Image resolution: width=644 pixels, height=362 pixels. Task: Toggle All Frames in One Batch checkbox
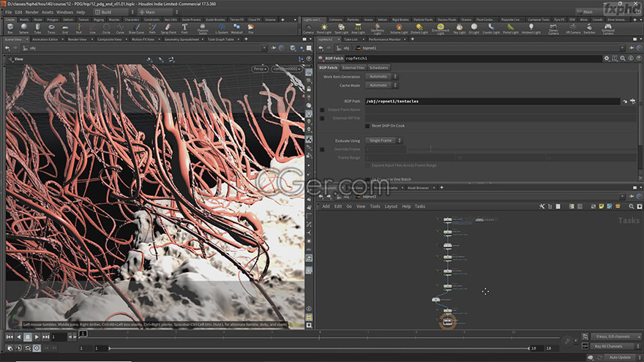367,179
